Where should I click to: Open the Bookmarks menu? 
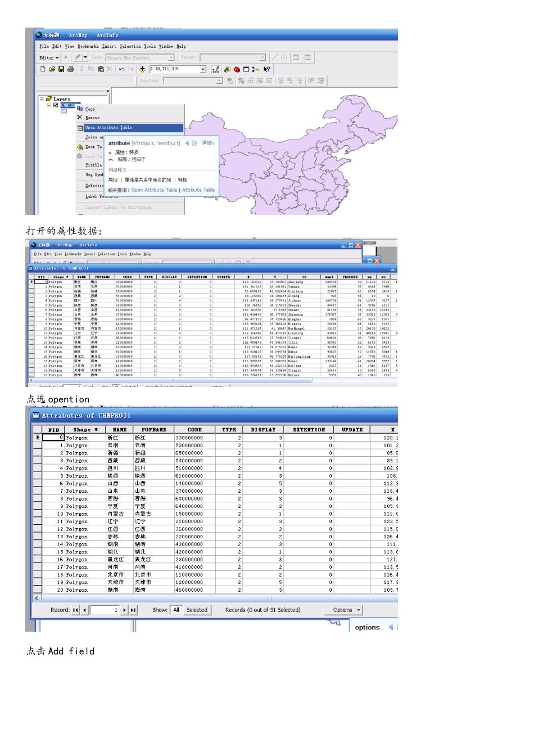88,47
